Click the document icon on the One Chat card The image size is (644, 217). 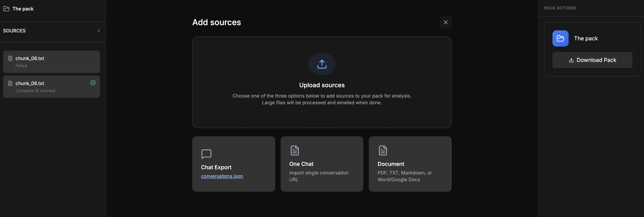294,150
